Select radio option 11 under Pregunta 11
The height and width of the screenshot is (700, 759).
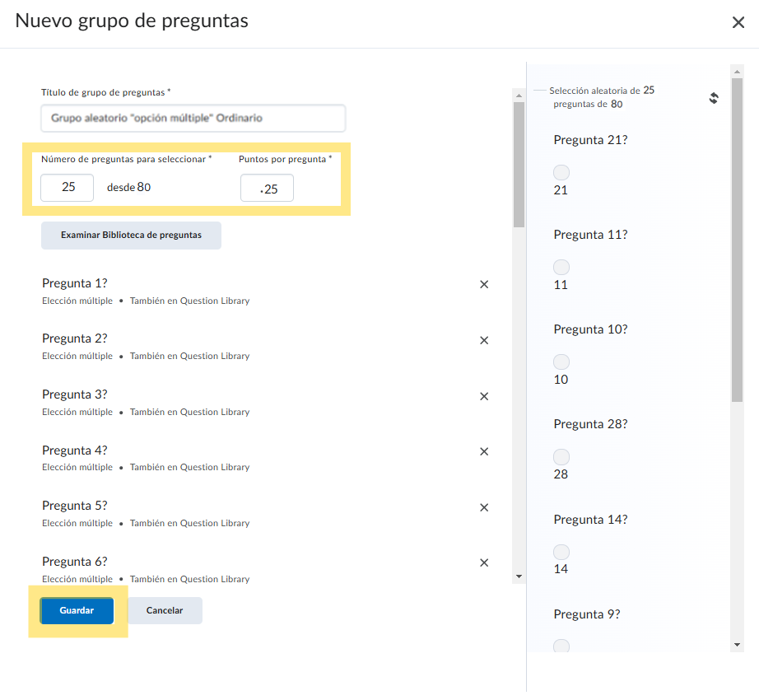pyautogui.click(x=561, y=268)
